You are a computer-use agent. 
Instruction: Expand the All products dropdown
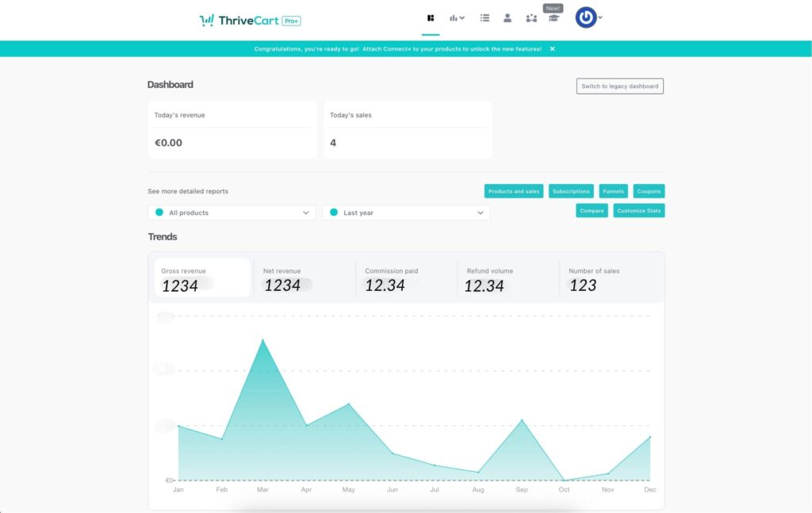(230, 212)
